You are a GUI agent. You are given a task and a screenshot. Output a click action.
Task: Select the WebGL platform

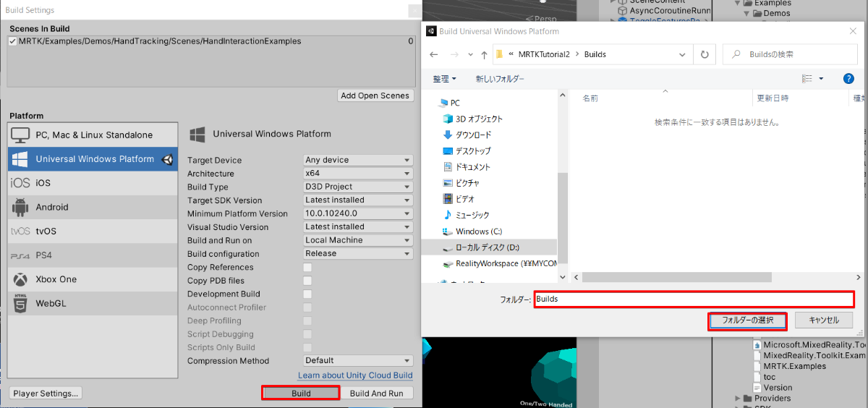coord(93,303)
